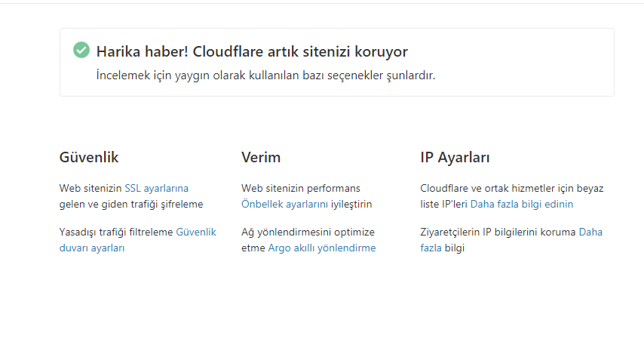Click the text gelen ve giden trafiği şifreleme
Image resolution: width=644 pixels, height=351 pixels.
(x=131, y=205)
